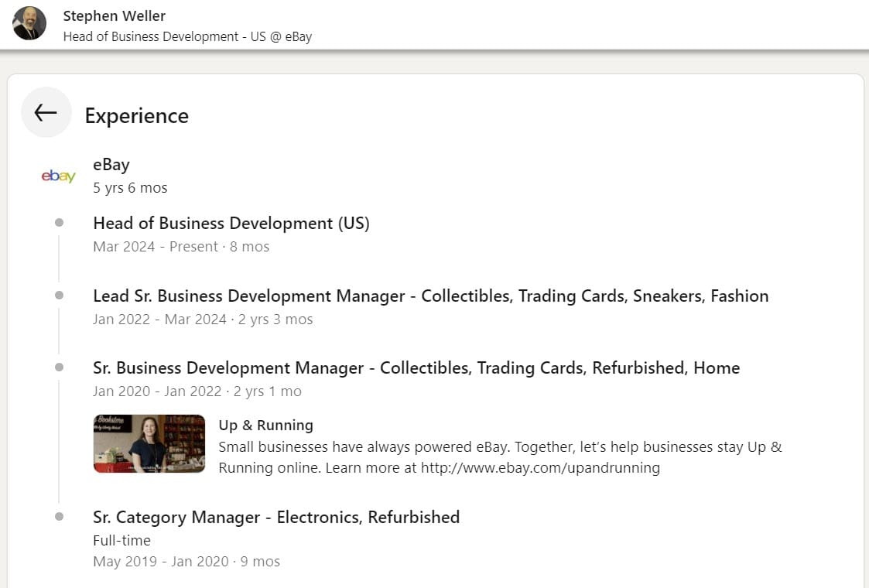Click the Mar 2024 - Present date line
869x588 pixels.
(181, 247)
